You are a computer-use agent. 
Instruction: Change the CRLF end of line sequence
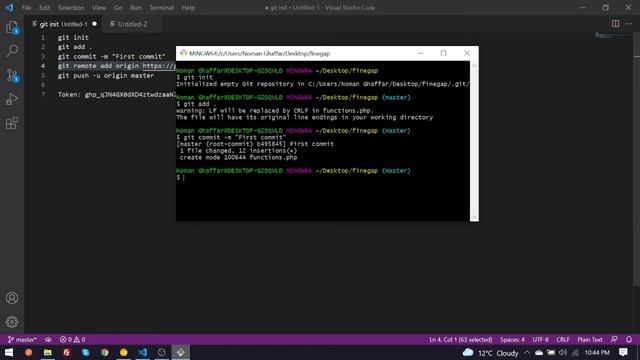[563, 339]
